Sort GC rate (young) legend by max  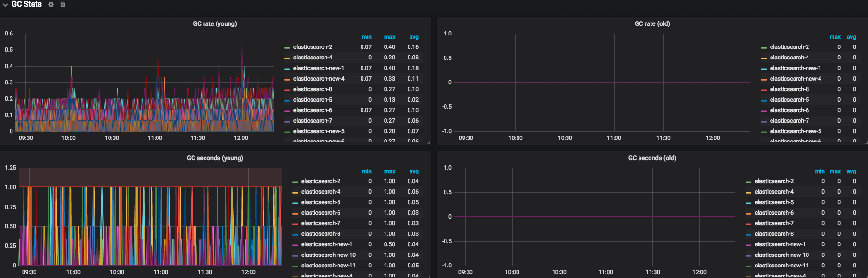[x=389, y=37]
